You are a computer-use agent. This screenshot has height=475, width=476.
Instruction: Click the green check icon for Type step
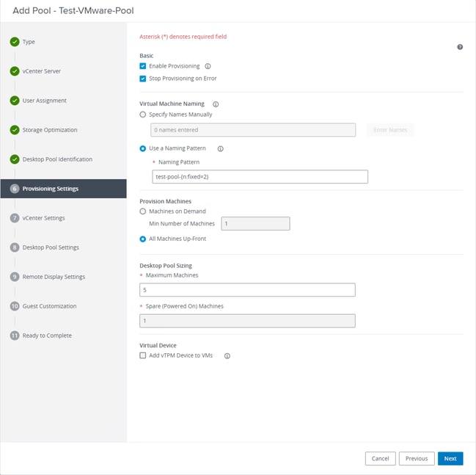coord(15,42)
